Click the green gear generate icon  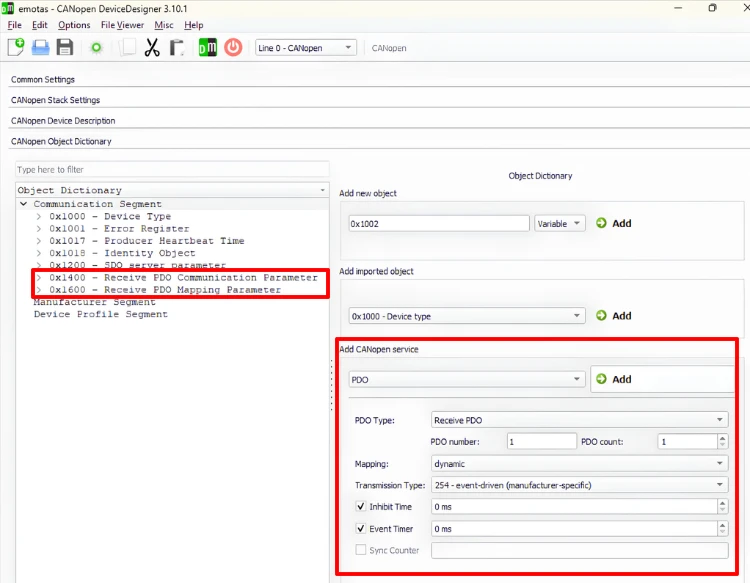coord(97,48)
